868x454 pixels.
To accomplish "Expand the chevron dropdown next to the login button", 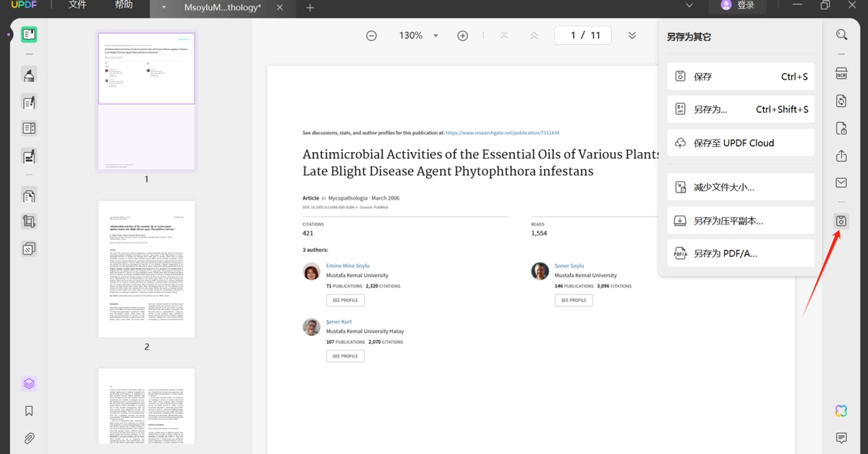I will click(689, 6).
